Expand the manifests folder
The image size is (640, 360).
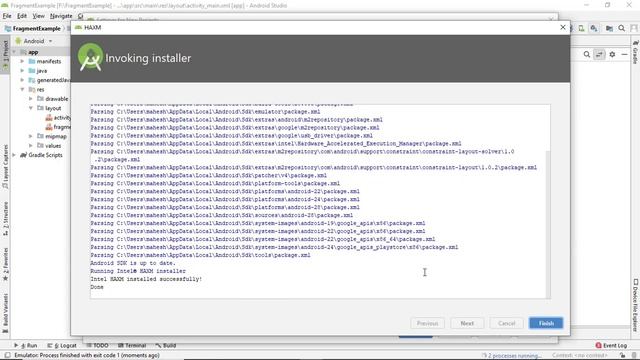pyautogui.click(x=22, y=61)
